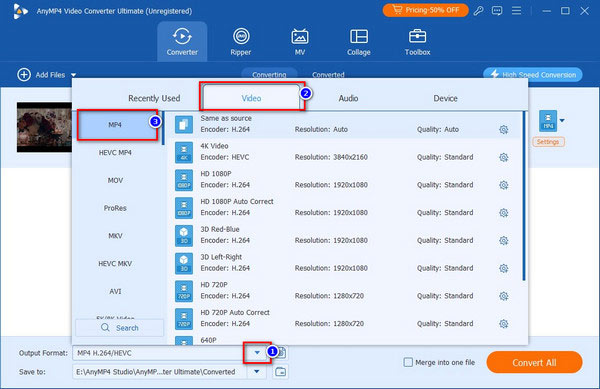
Task: Switch to the Converted tab
Action: tap(328, 74)
